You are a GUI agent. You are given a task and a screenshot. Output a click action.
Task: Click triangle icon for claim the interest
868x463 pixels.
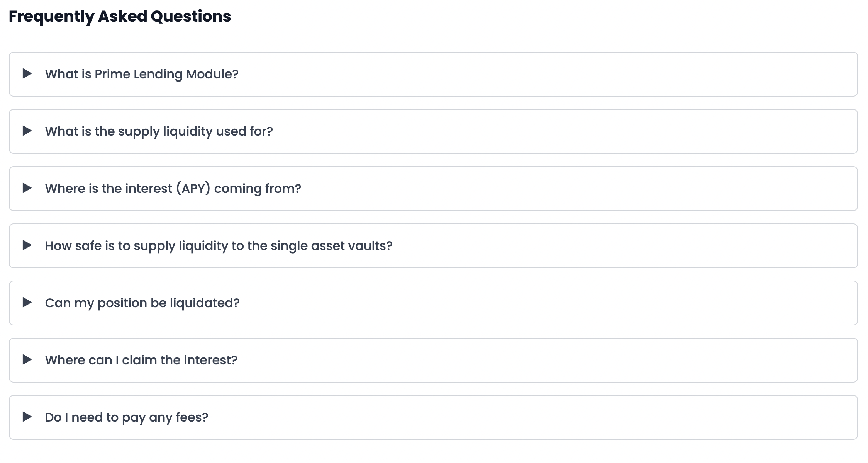coord(27,359)
